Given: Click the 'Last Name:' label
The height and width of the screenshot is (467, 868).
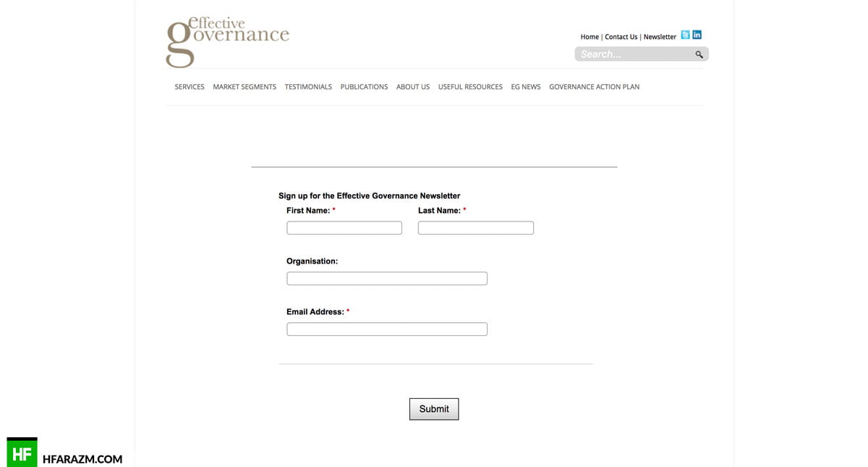Looking at the screenshot, I should (439, 211).
